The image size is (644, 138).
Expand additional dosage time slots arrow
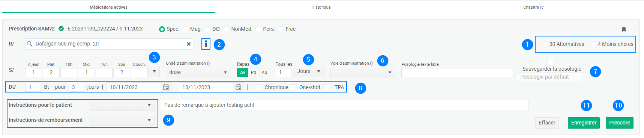point(154,71)
